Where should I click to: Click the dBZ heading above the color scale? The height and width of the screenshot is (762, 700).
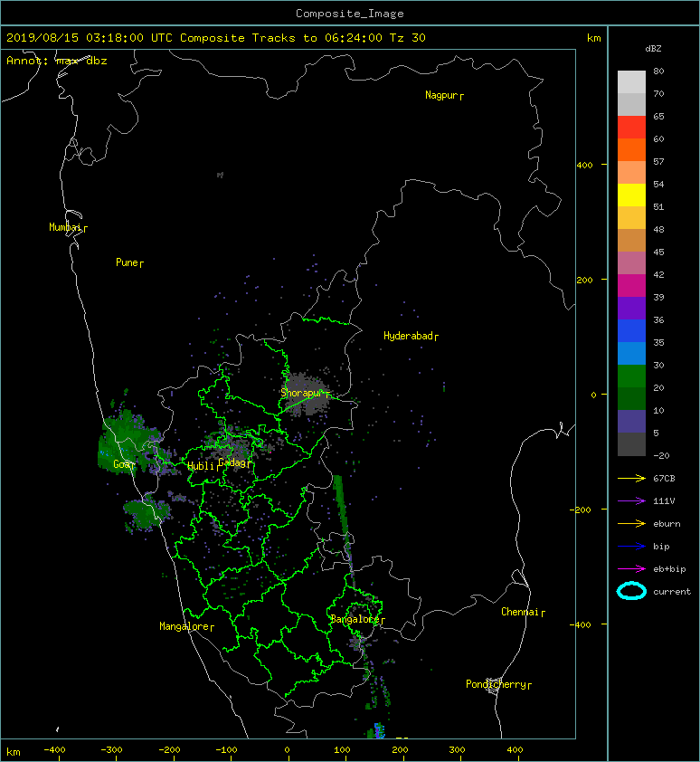[653, 49]
